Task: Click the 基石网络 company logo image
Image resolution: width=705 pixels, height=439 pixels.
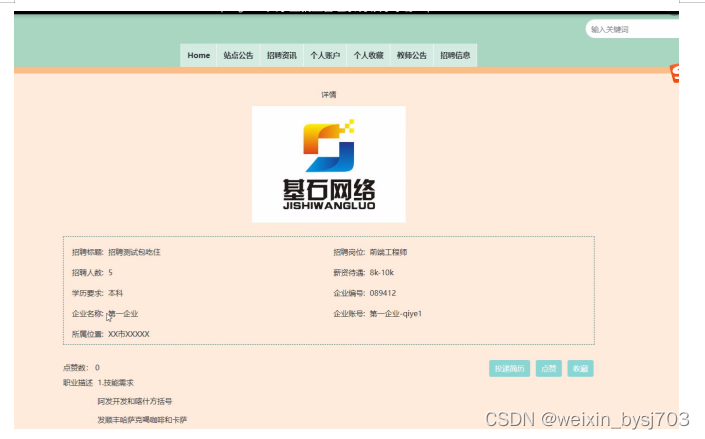Action: (329, 164)
